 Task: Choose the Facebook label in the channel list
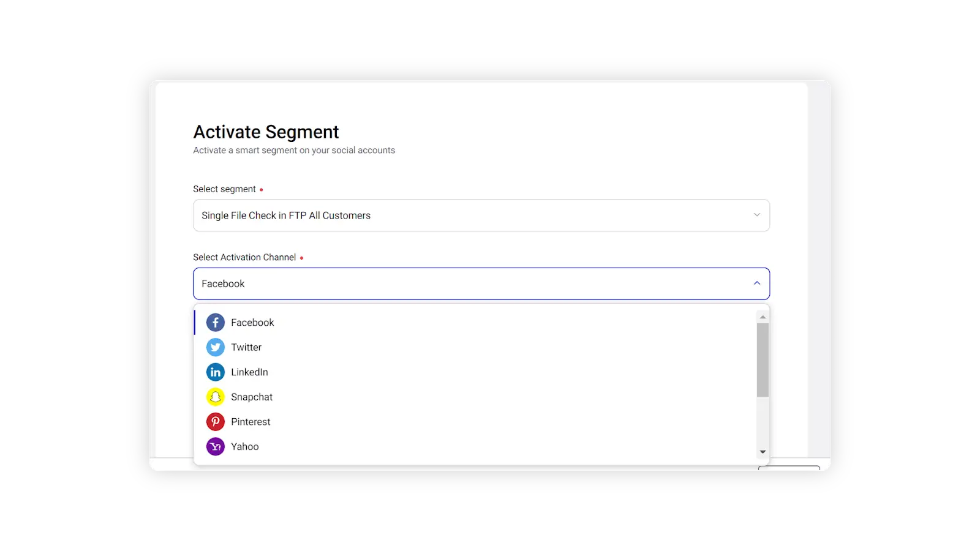(x=252, y=323)
